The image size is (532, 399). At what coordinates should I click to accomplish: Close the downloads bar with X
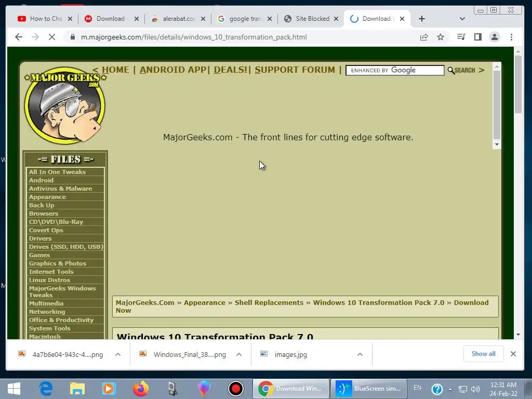pyautogui.click(x=513, y=354)
